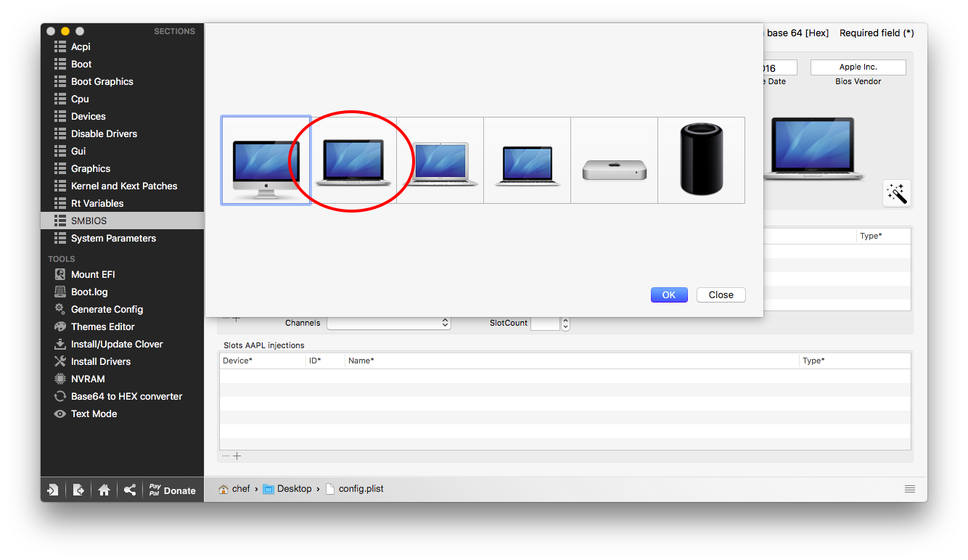Image resolution: width=968 pixels, height=560 pixels.
Task: Select the Mac Pro cylinder thumbnail
Action: (702, 160)
